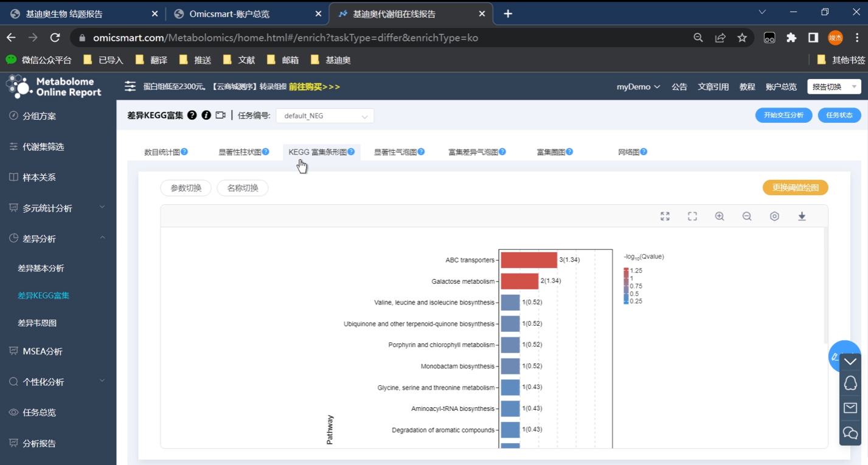
Task: Switch to the 富集圈图 tab
Action: pyautogui.click(x=551, y=152)
